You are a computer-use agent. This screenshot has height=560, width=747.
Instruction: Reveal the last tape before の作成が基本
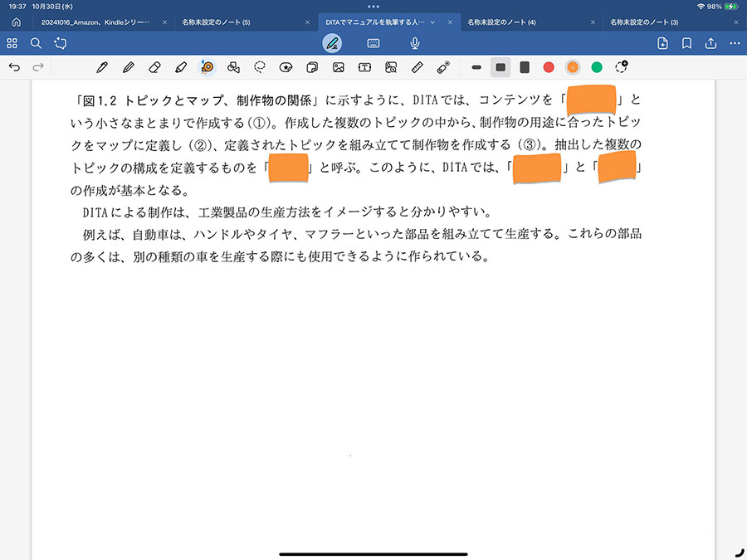tap(617, 167)
